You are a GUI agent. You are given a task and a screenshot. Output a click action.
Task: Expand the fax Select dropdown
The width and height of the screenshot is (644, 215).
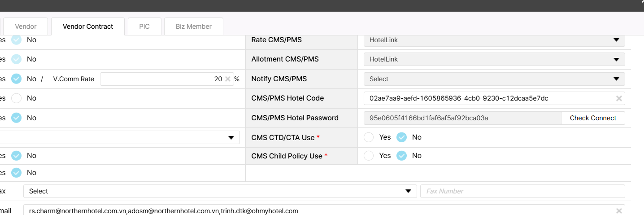(220, 191)
